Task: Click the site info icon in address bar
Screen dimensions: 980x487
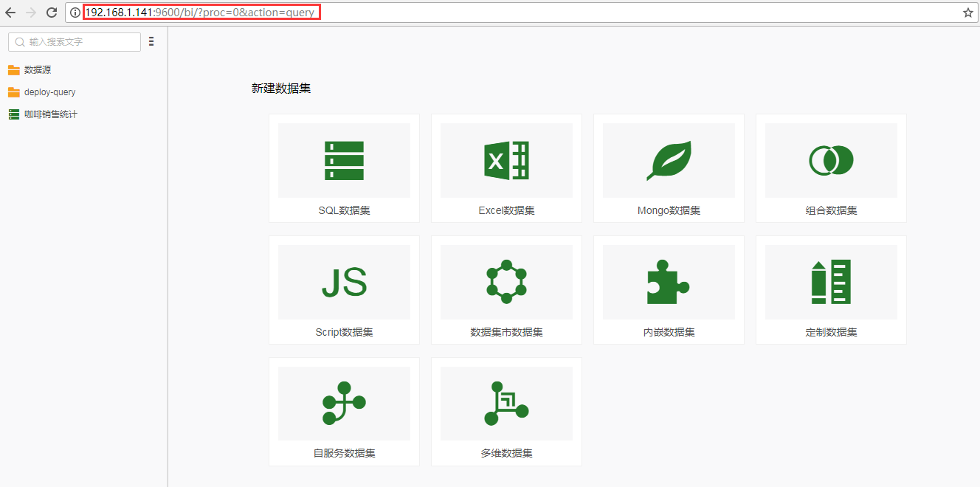Action: (x=75, y=13)
